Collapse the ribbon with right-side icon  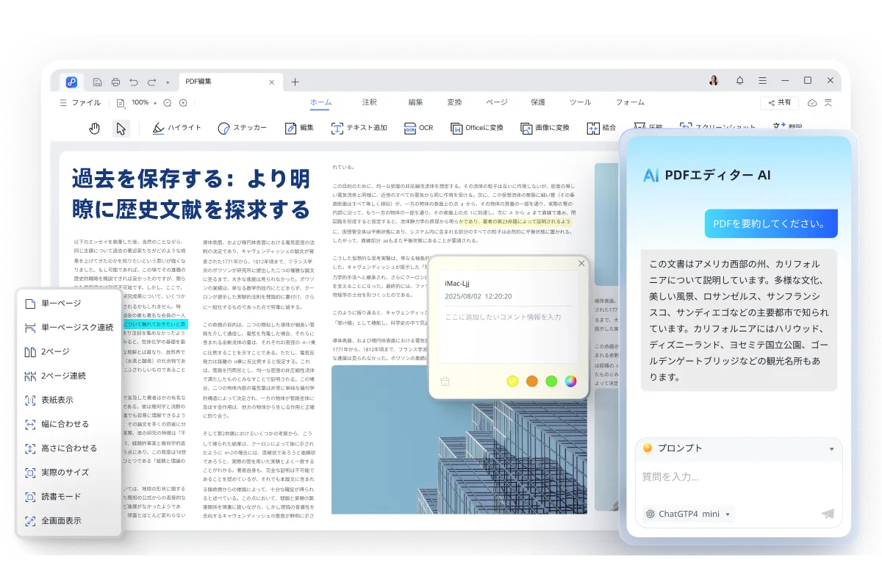tap(829, 103)
